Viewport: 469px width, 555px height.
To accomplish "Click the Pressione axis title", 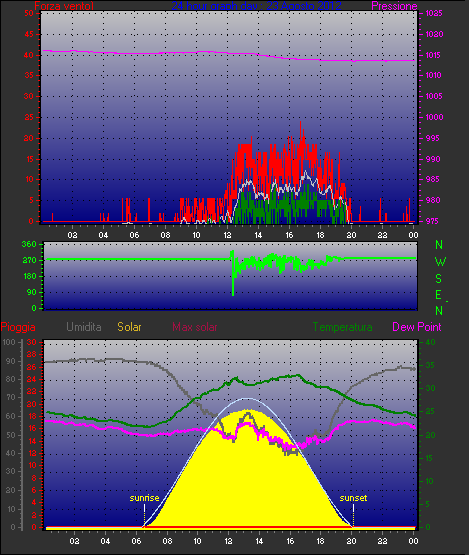I will click(x=394, y=6).
